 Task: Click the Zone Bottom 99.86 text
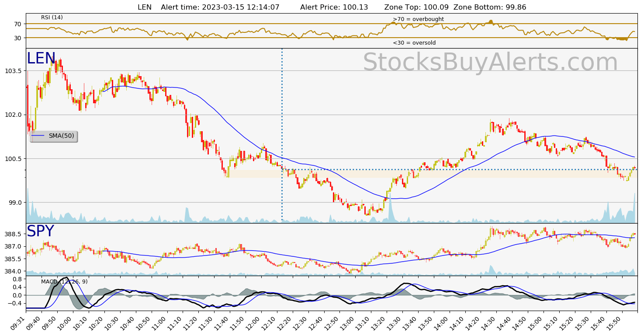point(490,7)
